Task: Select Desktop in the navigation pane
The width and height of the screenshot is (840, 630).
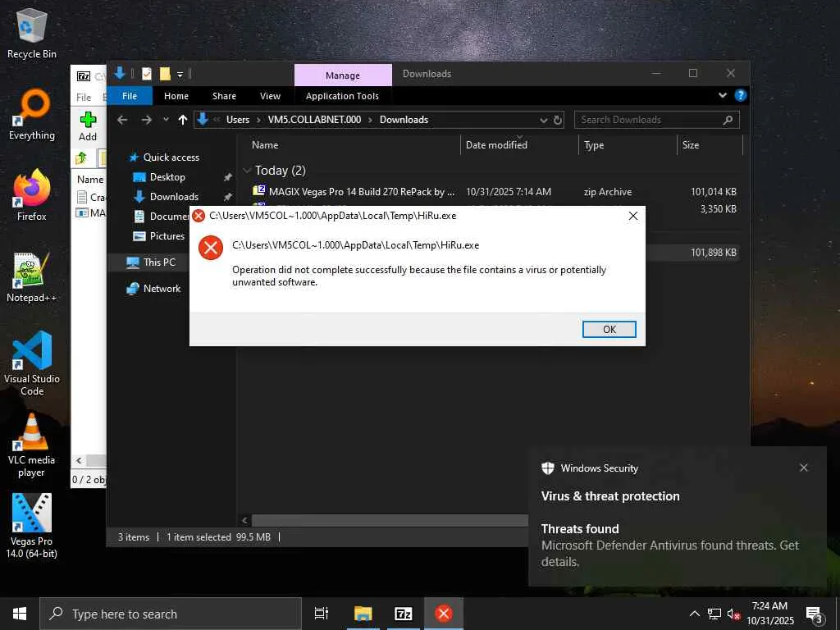Action: coord(167,177)
